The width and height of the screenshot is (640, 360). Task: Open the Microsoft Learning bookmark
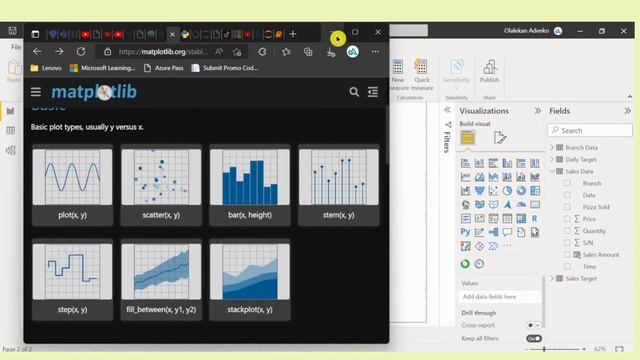tap(102, 68)
